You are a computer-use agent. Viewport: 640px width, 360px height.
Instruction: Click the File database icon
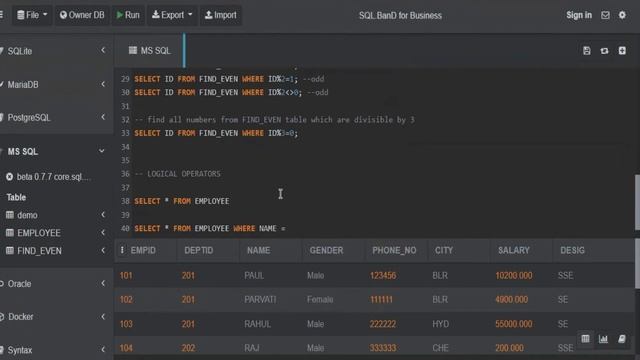(20, 15)
